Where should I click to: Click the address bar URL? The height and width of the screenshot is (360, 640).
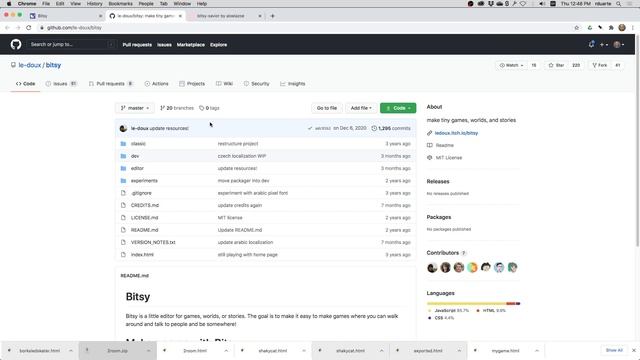point(74,28)
